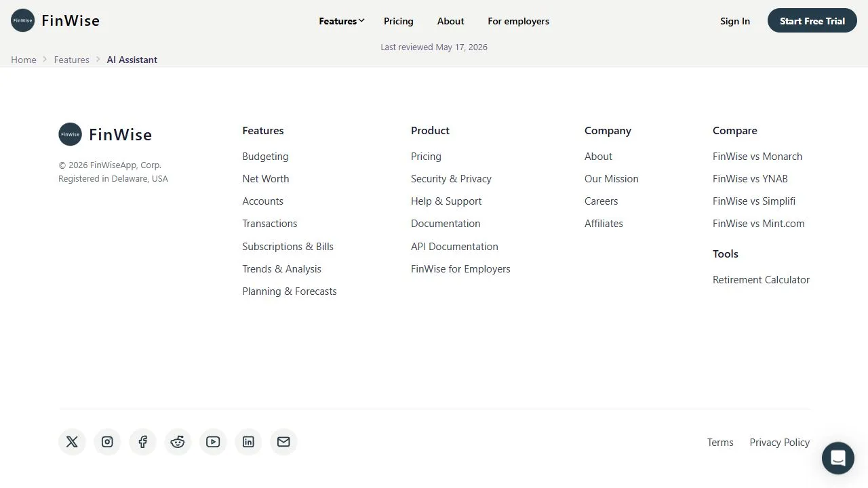
Task: Open the Subscriptions & Bills footer link
Action: point(288,247)
